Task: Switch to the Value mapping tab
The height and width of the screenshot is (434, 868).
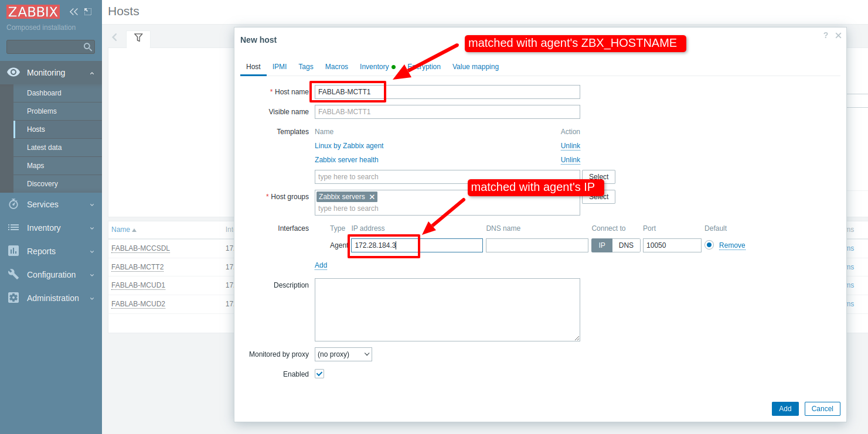Action: 475,67
